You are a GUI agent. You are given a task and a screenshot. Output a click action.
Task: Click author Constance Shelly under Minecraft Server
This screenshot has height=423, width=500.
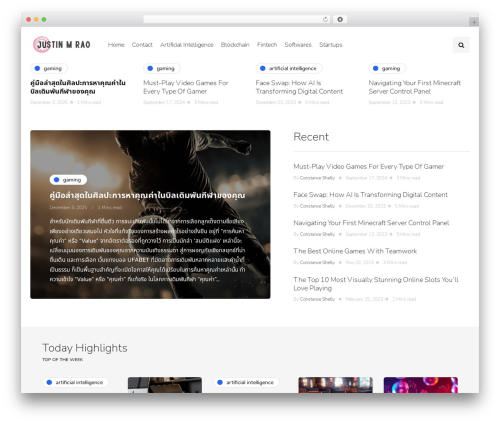[317, 234]
